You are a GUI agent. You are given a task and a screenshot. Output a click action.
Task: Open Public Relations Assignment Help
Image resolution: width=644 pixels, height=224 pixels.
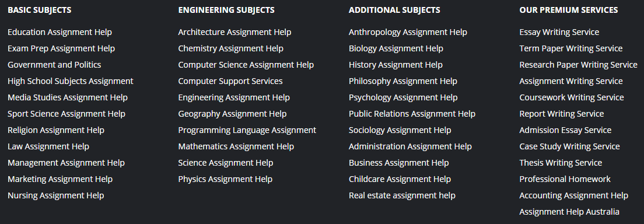[412, 114]
